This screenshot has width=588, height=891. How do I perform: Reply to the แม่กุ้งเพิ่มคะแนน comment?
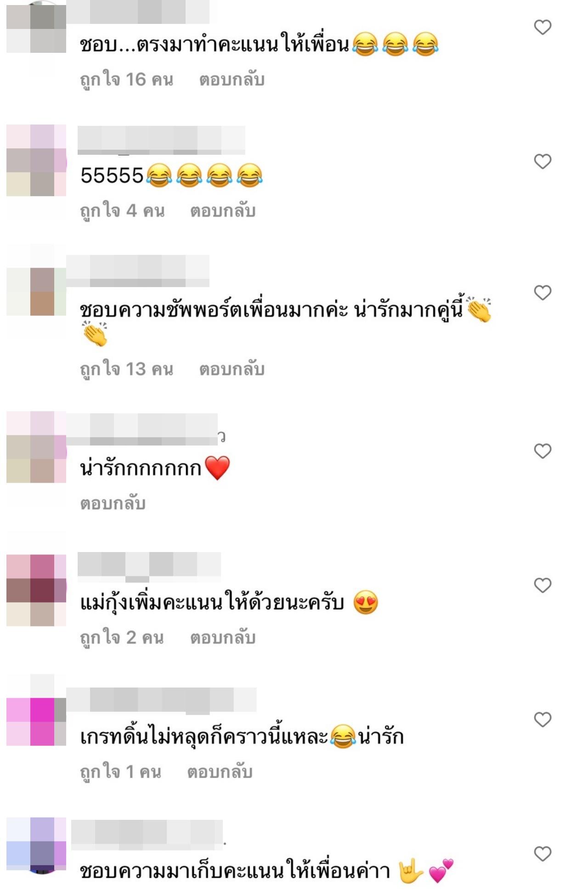point(223,638)
